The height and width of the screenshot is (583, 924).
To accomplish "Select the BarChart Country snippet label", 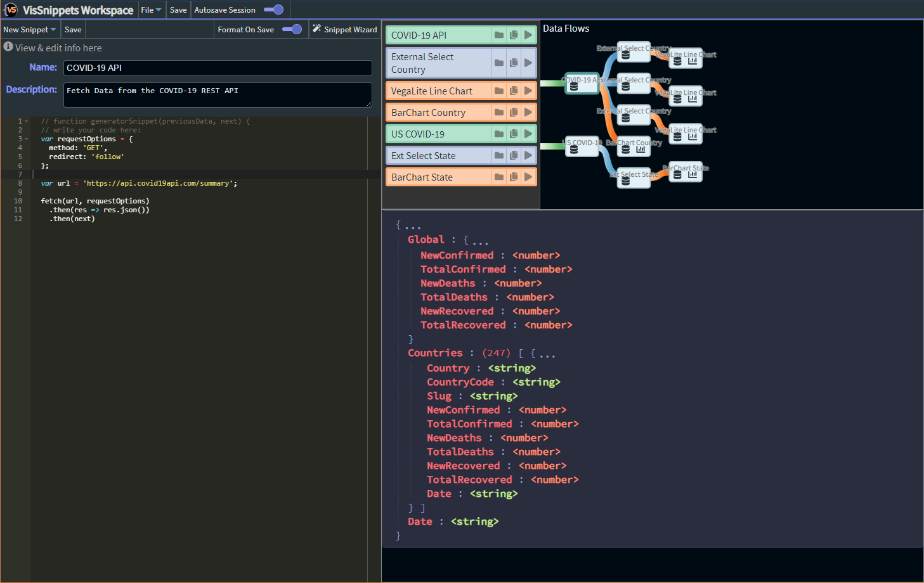I will 428,112.
